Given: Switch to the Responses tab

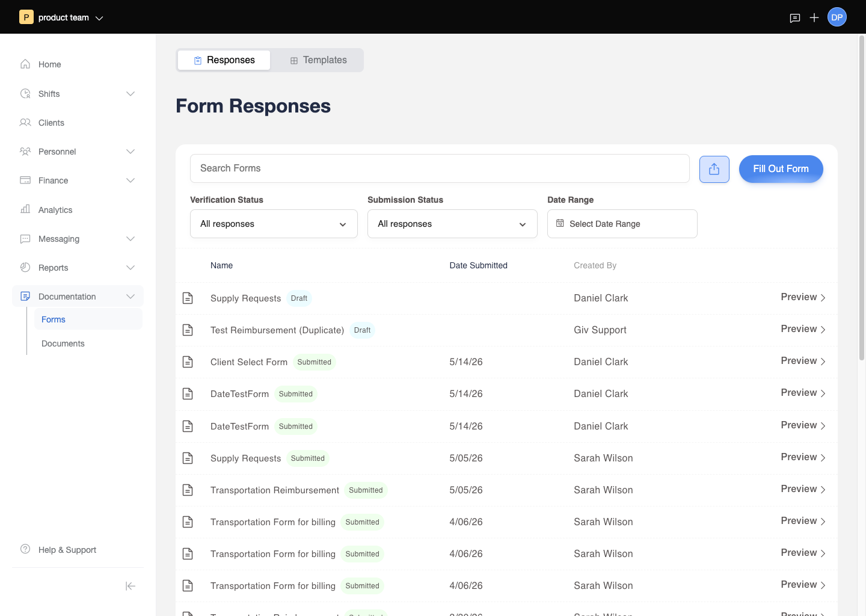Looking at the screenshot, I should 224,60.
